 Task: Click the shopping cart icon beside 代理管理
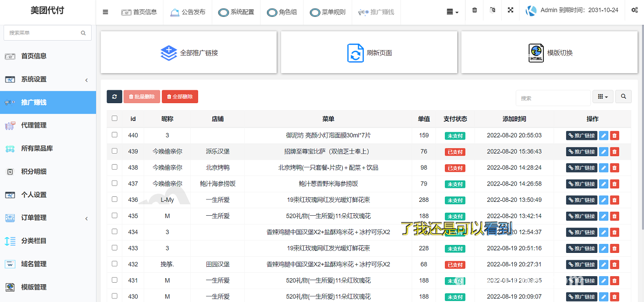[x=10, y=125]
